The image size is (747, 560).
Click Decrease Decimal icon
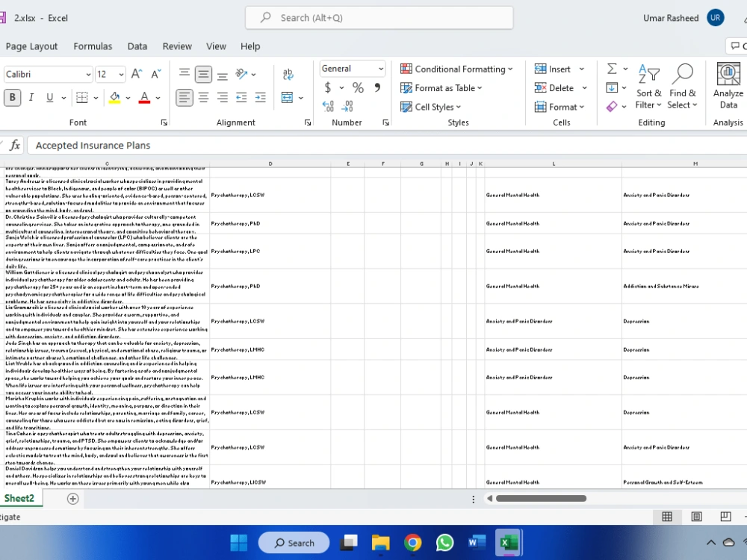[348, 106]
